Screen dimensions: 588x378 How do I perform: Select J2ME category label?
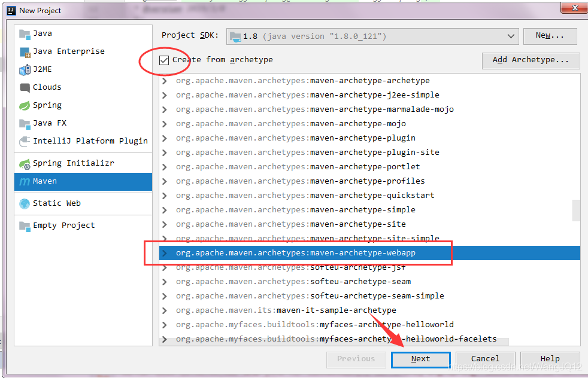click(43, 69)
